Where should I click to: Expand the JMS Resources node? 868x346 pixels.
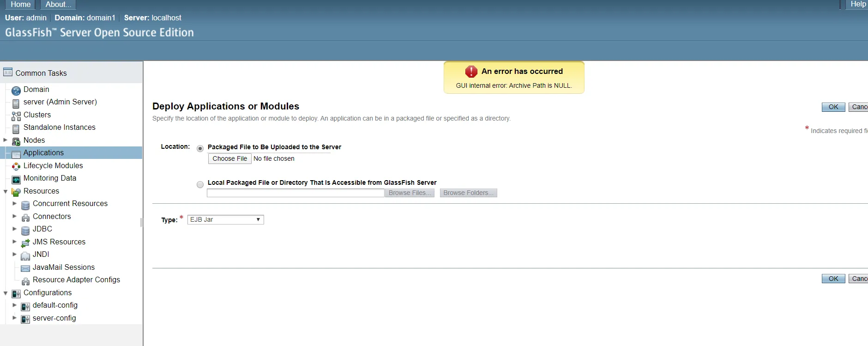point(15,242)
